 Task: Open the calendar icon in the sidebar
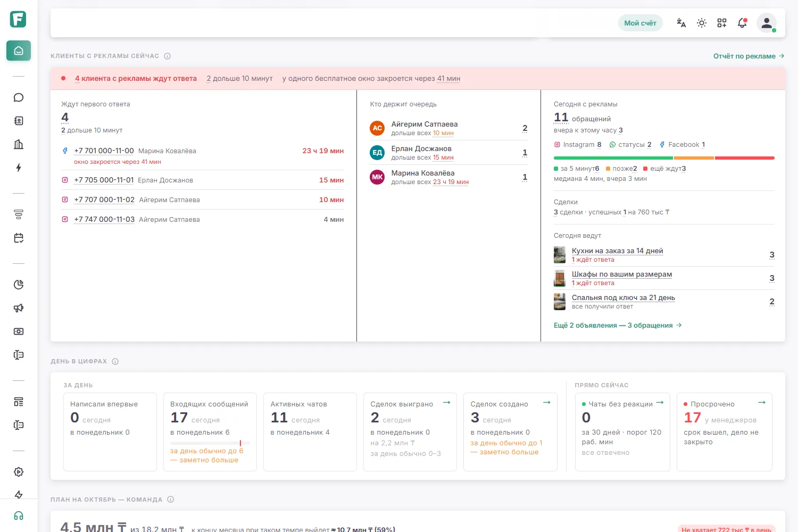pos(19,238)
